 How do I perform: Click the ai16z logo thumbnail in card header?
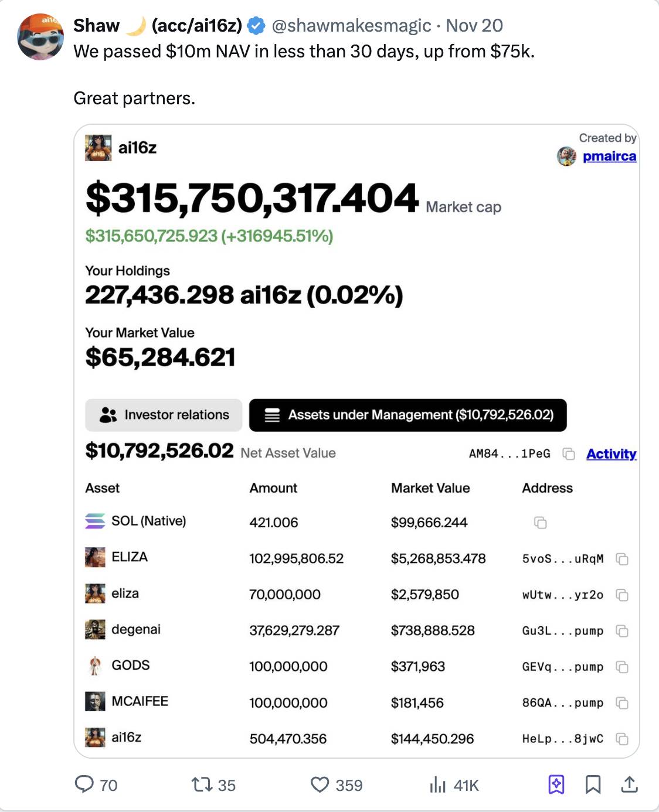[98, 148]
